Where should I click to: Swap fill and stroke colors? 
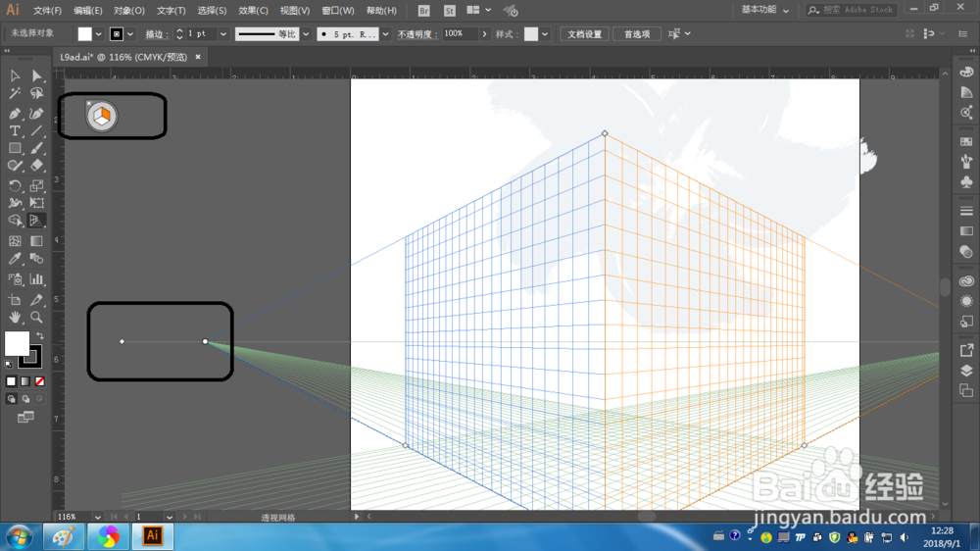pos(39,336)
